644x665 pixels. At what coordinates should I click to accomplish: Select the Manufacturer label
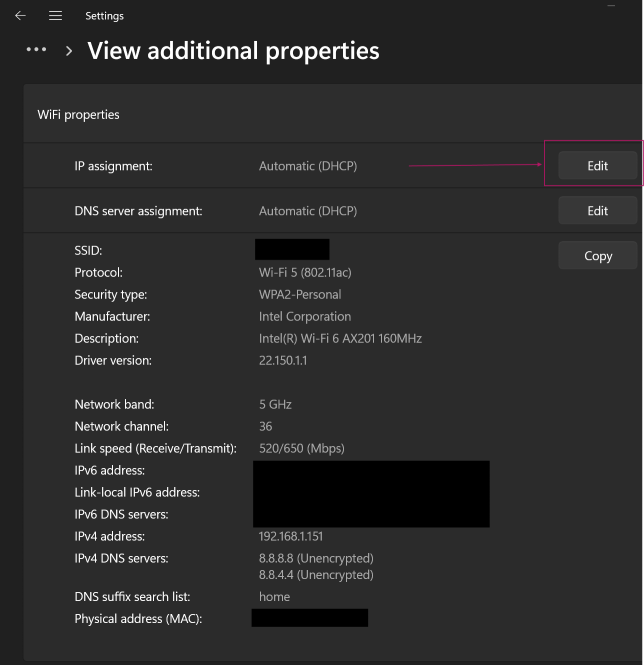[x=112, y=316]
